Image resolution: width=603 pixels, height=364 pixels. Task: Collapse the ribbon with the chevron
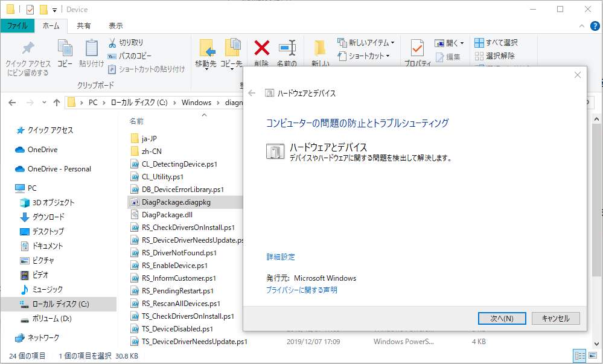pyautogui.click(x=582, y=26)
